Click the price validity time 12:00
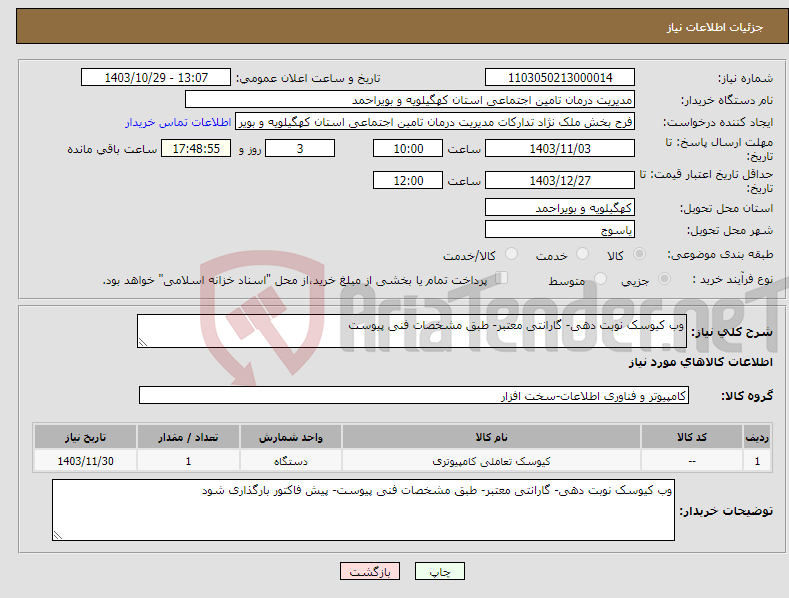 [x=408, y=180]
